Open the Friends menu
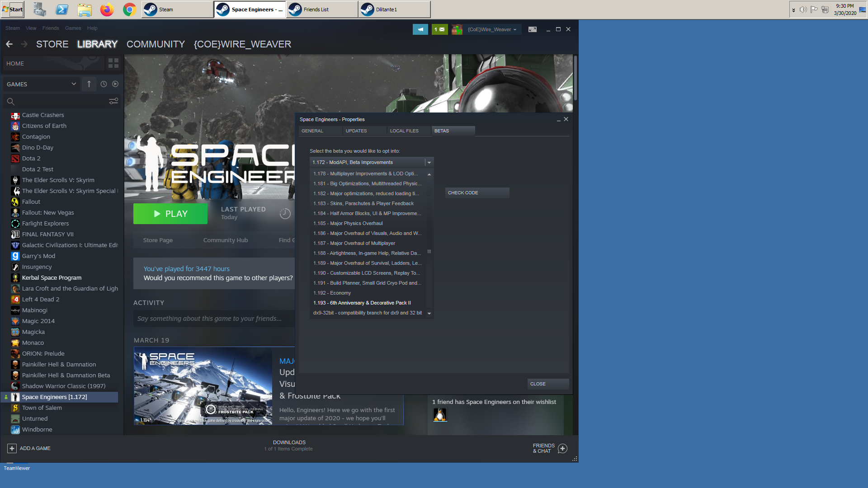 (x=51, y=28)
